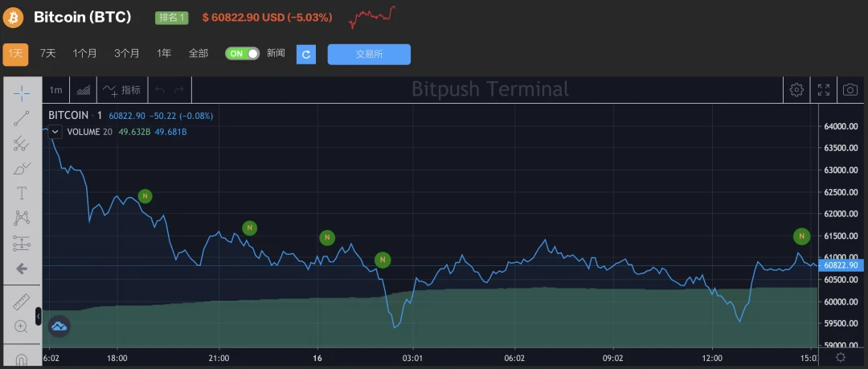Click the news marker before 03:01
The height and width of the screenshot is (369, 868).
pos(383,260)
